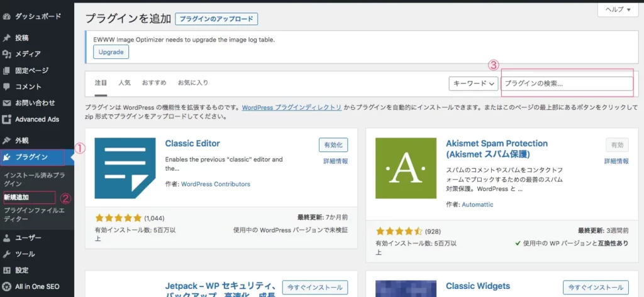Focus the プラグインの検索 search field

[x=567, y=84]
